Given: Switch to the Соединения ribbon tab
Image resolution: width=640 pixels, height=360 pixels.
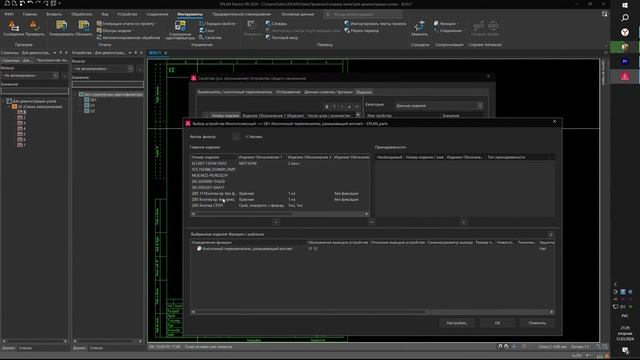Looking at the screenshot, I should point(157,14).
